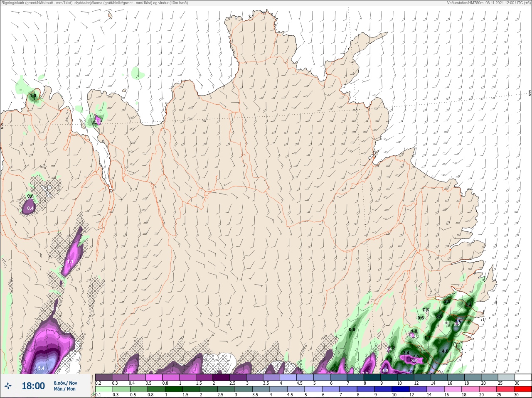Click the 1.1 value on elongated pink snow band
Image resolution: width=532 pixels, height=398 pixels.
coord(70,262)
